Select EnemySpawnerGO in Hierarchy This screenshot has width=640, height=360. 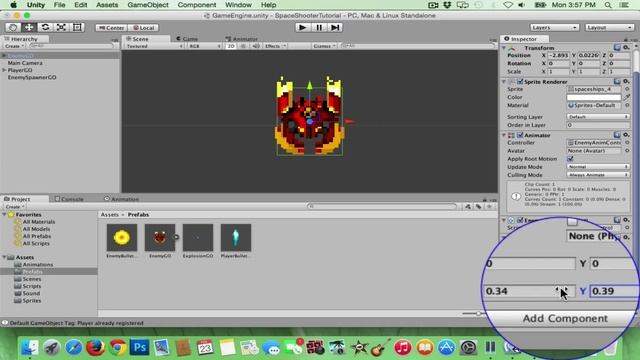click(32, 77)
